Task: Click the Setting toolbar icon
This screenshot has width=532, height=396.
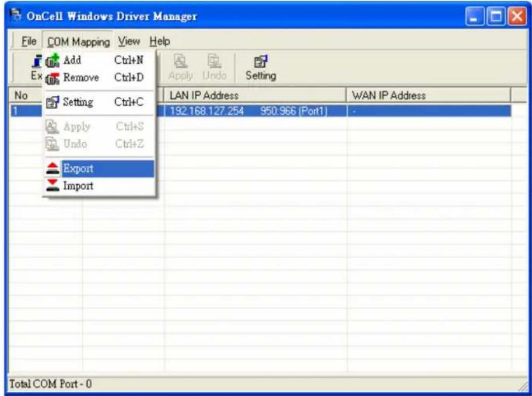Action: click(261, 68)
